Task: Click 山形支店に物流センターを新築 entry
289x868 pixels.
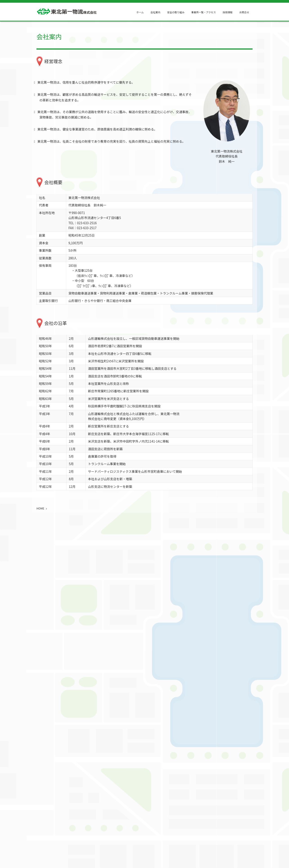Action: pyautogui.click(x=110, y=487)
